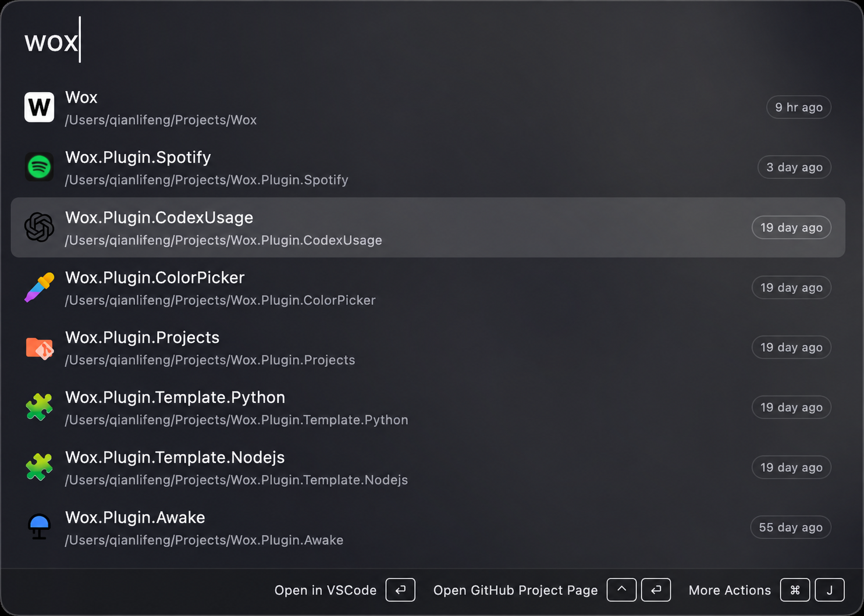Select Wox.Plugin.Template.Python result title
The width and height of the screenshot is (864, 616).
pyautogui.click(x=175, y=397)
